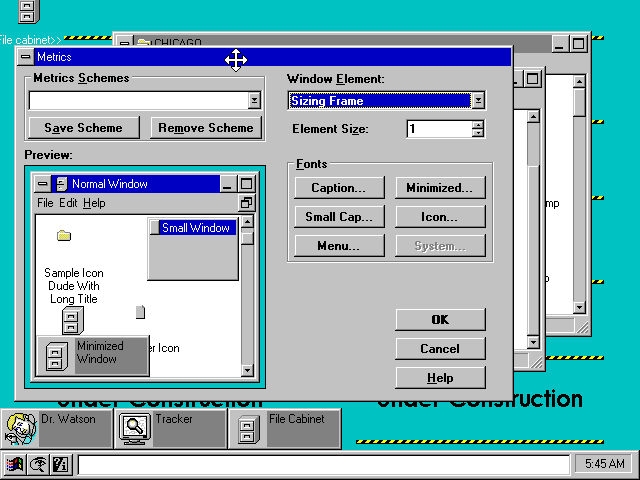Open the Tracker minimized window icon

point(135,429)
